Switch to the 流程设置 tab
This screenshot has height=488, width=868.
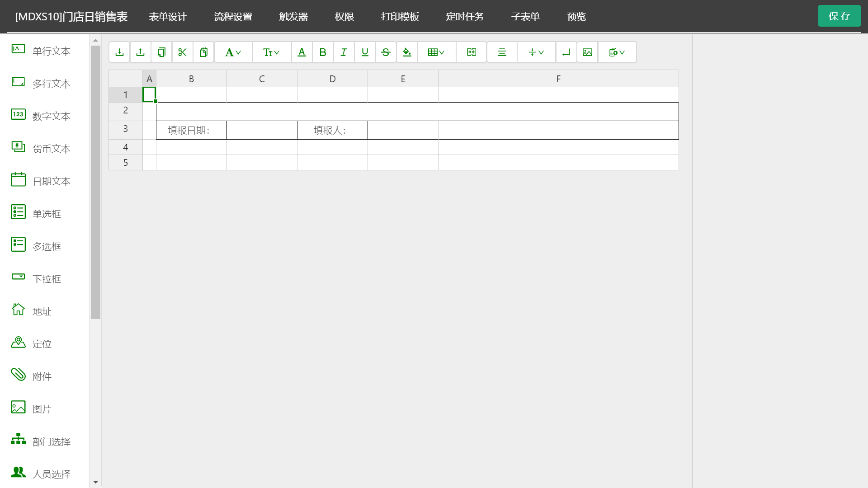(x=233, y=17)
